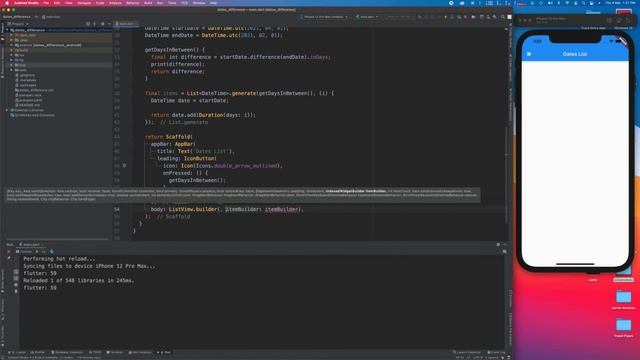Open the Navigate menu

pyautogui.click(x=84, y=3)
